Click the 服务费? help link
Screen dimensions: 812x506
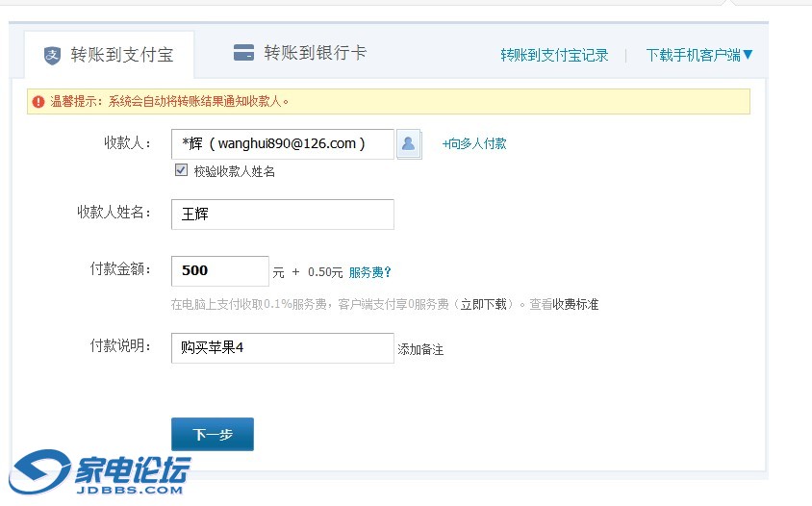pos(369,272)
